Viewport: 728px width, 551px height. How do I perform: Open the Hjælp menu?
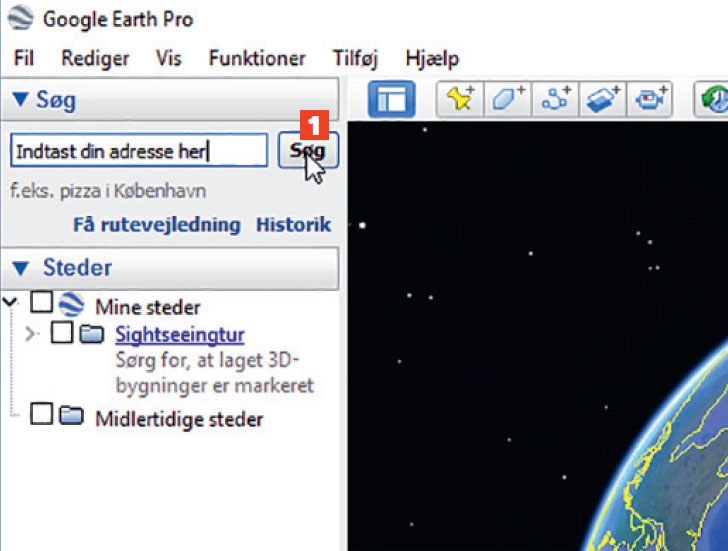click(432, 59)
